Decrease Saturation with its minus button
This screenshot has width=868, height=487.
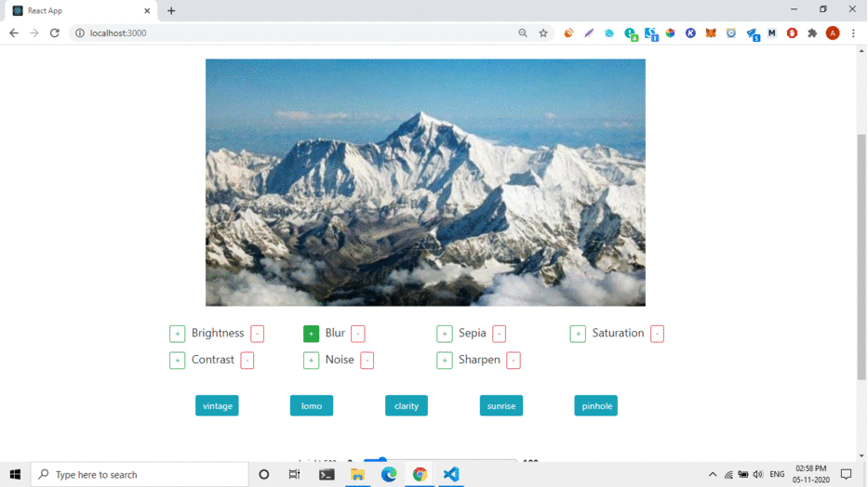(657, 334)
